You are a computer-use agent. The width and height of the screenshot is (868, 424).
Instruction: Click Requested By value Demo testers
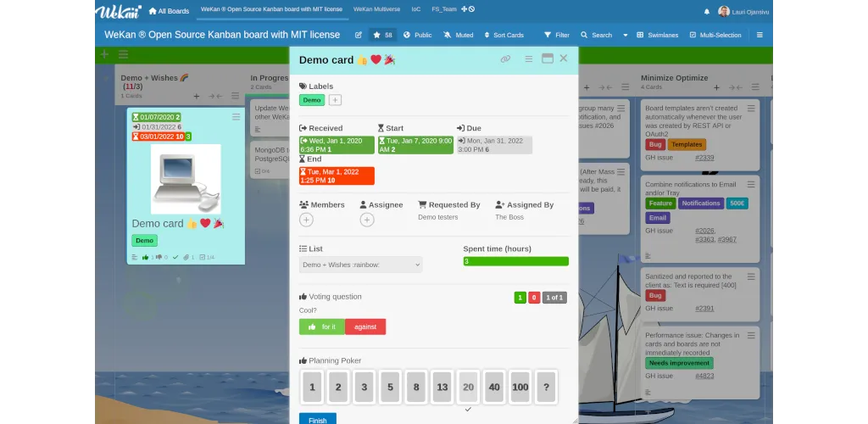tap(438, 217)
